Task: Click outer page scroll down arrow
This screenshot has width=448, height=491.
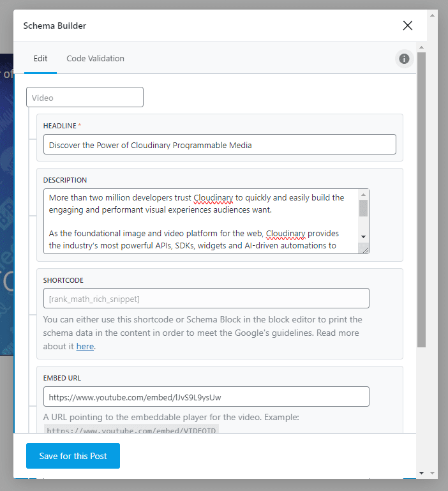Action: point(432,473)
